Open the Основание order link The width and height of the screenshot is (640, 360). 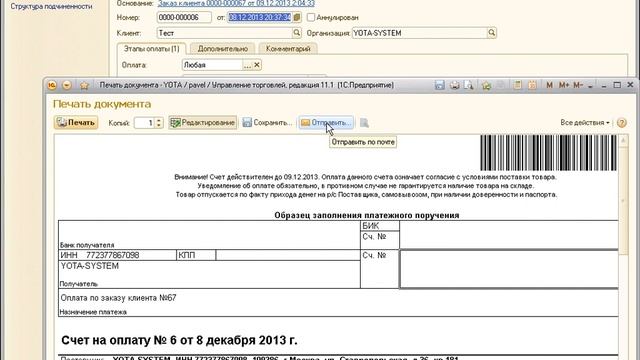click(236, 3)
